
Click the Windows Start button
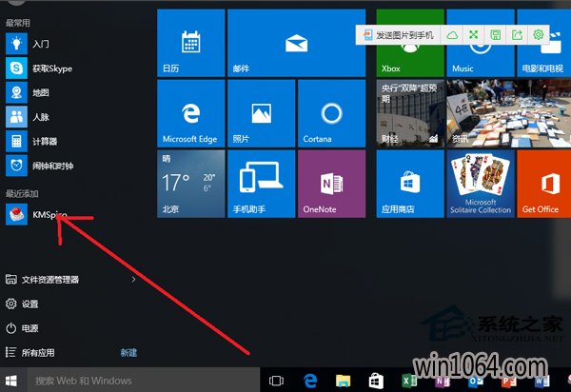pyautogui.click(x=11, y=381)
